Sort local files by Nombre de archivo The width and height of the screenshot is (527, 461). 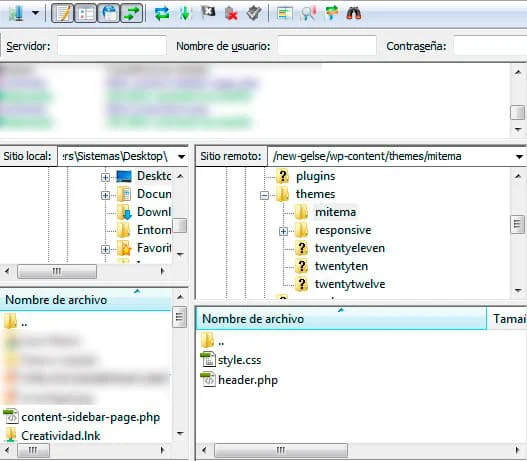pyautogui.click(x=86, y=300)
